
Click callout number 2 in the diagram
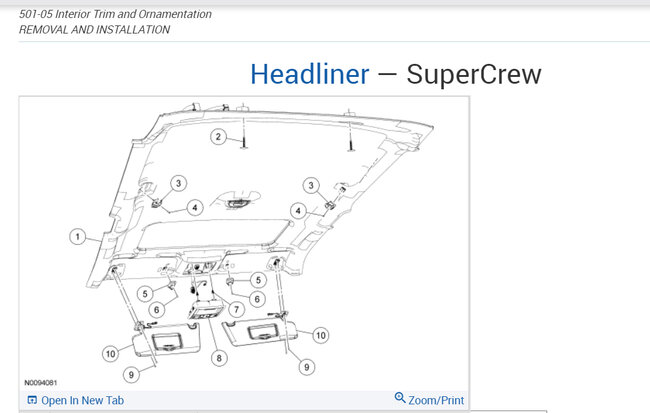point(218,136)
